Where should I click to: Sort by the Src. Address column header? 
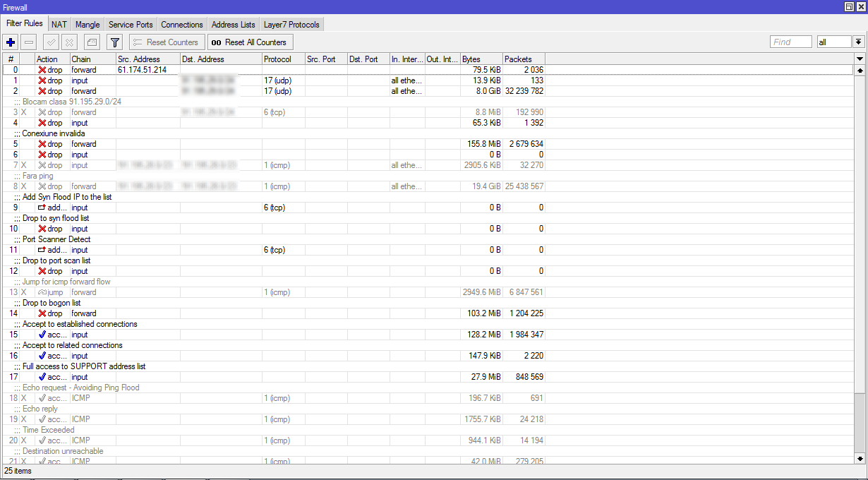pos(147,59)
